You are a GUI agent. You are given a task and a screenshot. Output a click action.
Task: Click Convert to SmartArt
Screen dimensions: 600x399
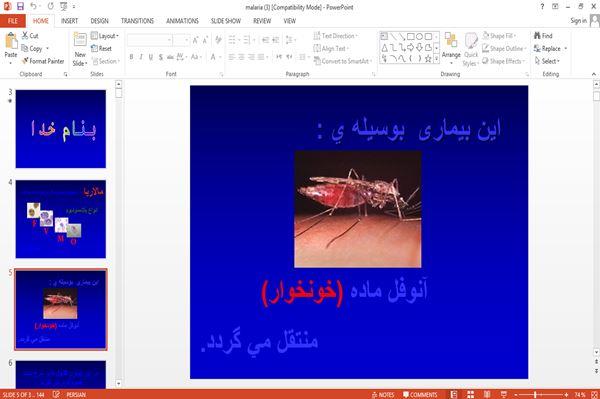point(343,61)
